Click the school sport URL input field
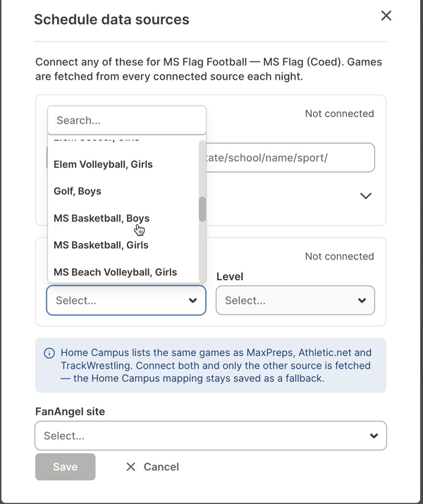Screen dimensions: 423x504 pos(290,157)
